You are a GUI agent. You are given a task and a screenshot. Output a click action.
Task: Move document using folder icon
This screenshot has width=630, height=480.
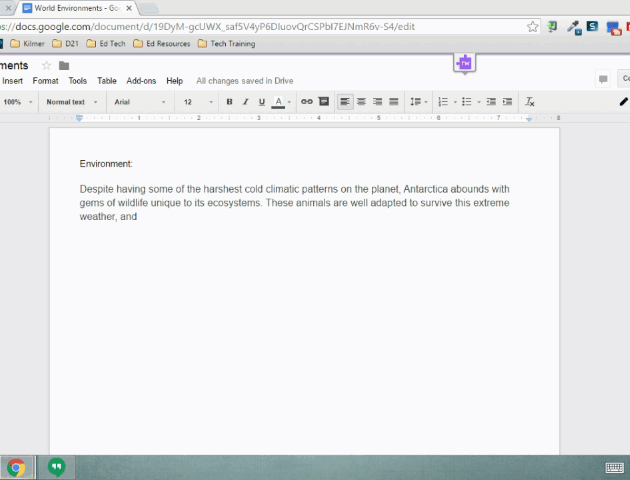[x=64, y=66]
